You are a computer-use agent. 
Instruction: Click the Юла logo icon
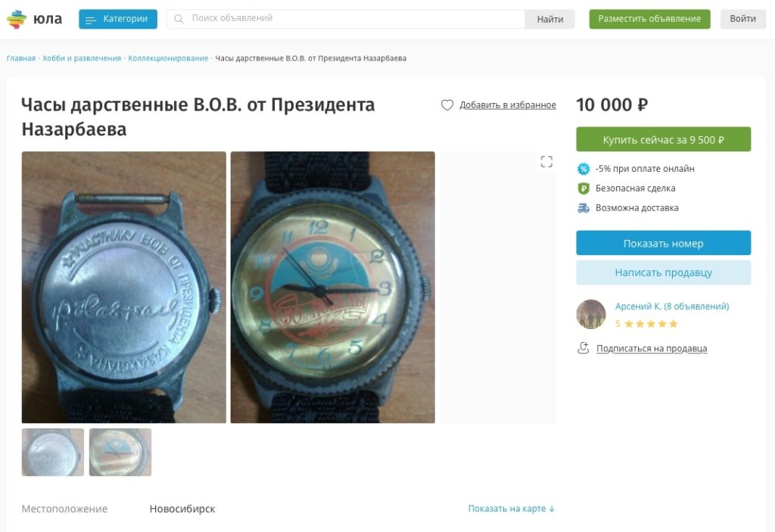click(x=17, y=19)
